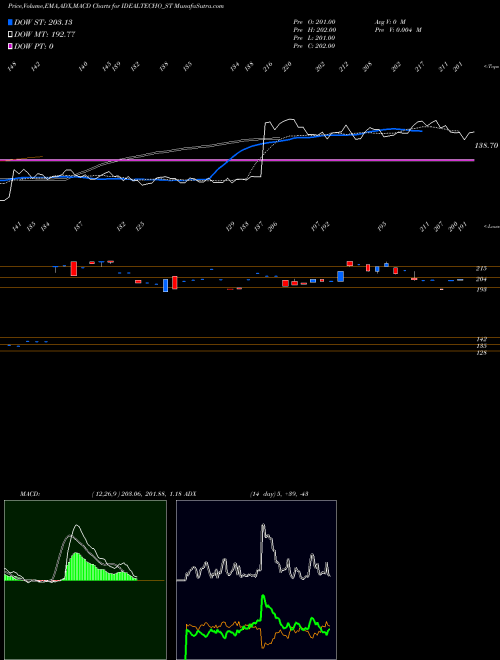Click the 193 price level label
Screen dimensions: 500x660
[482, 290]
